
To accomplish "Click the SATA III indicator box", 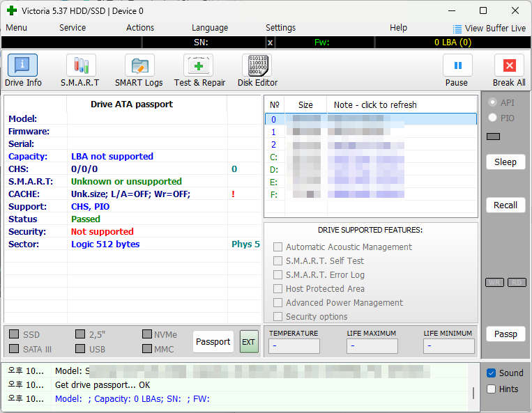I will [x=14, y=349].
